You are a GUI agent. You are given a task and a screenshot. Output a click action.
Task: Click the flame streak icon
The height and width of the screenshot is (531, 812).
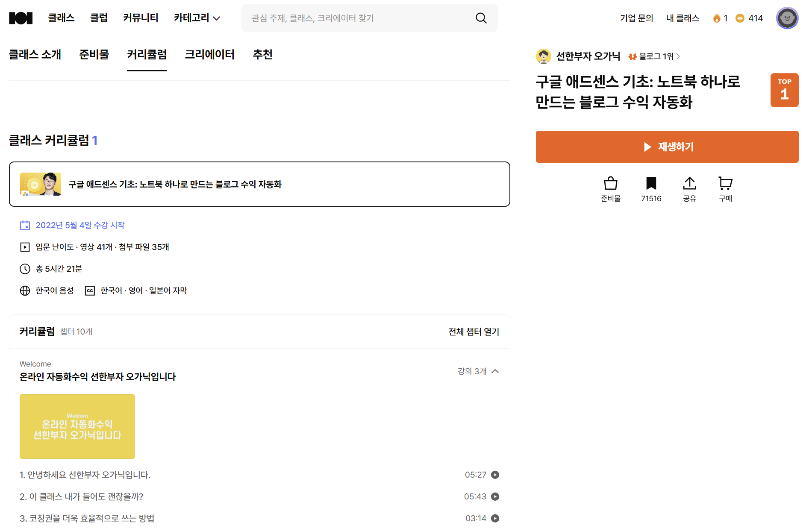pos(717,18)
